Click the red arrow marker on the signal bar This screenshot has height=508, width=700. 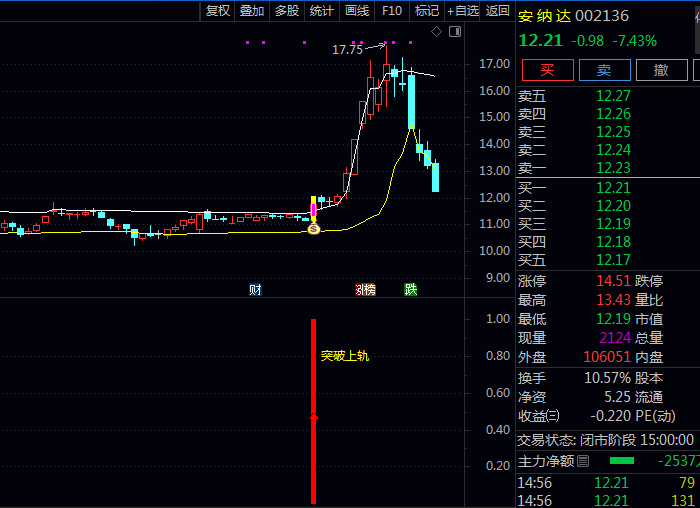[x=314, y=416]
